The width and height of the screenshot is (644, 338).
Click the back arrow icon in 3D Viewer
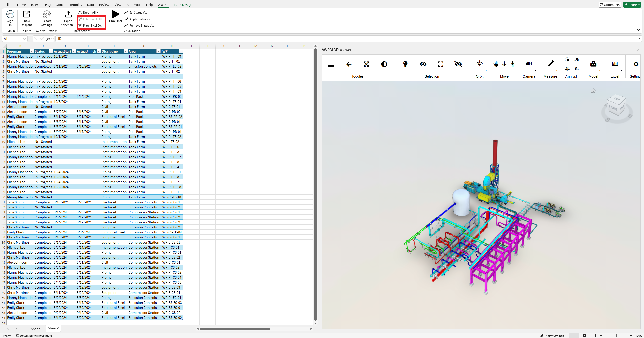pyautogui.click(x=349, y=64)
